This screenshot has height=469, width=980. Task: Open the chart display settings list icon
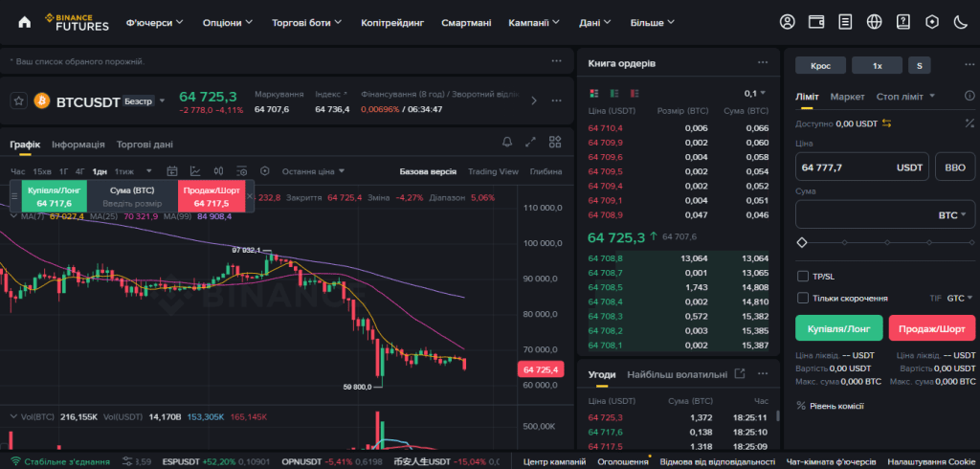click(x=242, y=171)
